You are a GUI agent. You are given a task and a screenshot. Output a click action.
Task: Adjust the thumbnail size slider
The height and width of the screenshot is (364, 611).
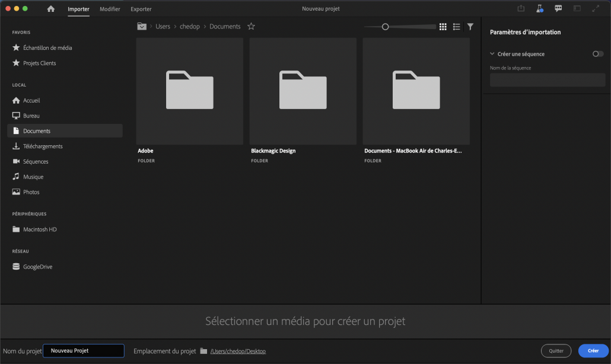pyautogui.click(x=386, y=27)
